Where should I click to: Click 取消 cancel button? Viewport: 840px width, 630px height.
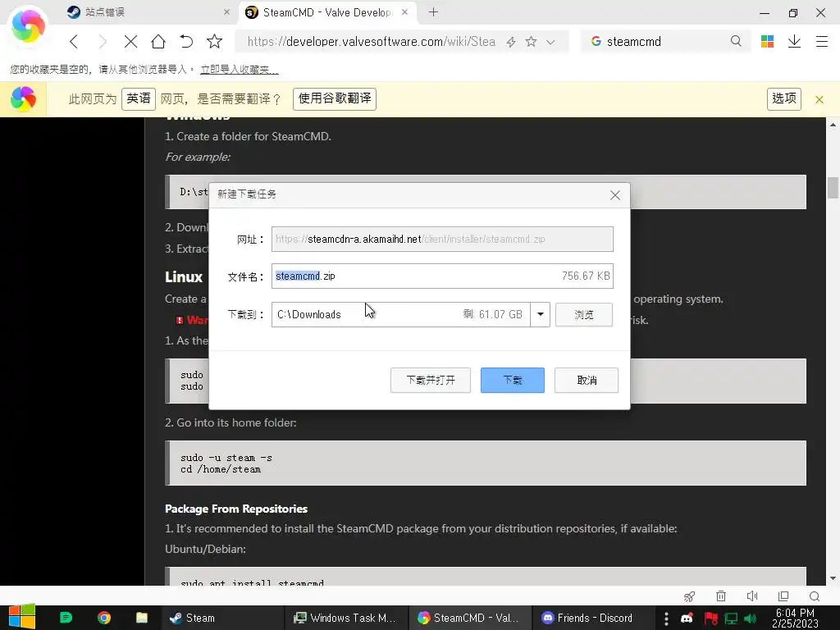(587, 380)
